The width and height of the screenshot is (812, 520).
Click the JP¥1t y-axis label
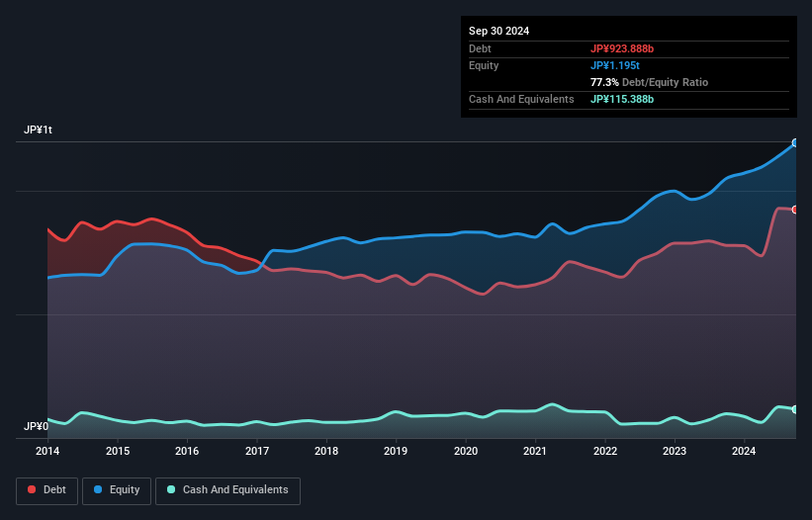[x=38, y=130]
